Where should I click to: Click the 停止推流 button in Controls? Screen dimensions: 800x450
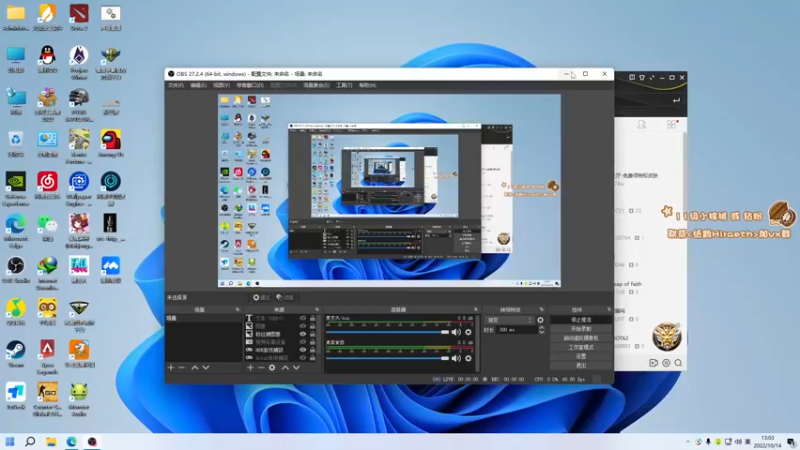(581, 320)
